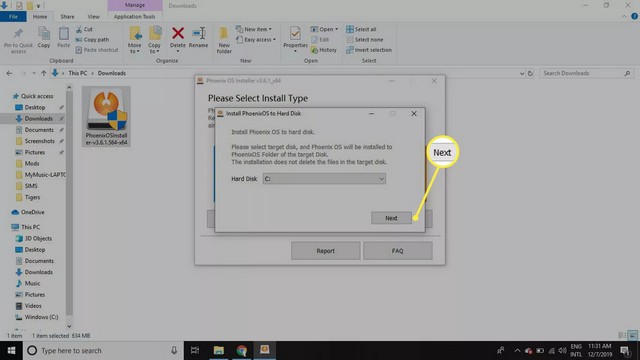Switch to the View ribbon tab
The height and width of the screenshot is (360, 640).
pyautogui.click(x=93, y=17)
